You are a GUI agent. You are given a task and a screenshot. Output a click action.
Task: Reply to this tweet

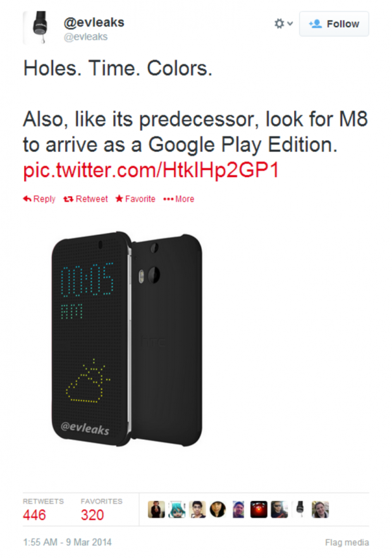coord(39,199)
